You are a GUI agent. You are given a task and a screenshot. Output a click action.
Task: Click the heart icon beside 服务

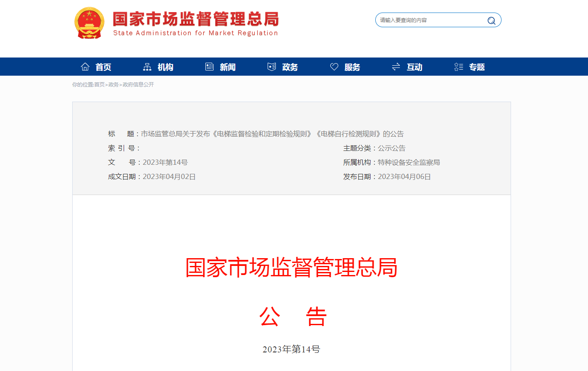tap(334, 67)
